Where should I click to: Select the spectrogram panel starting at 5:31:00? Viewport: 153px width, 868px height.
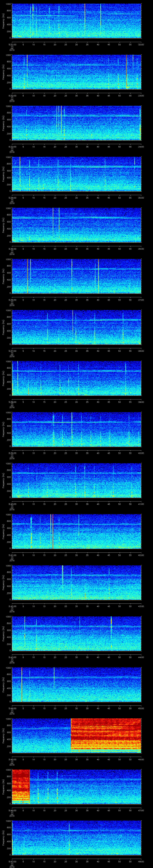[77, 21]
